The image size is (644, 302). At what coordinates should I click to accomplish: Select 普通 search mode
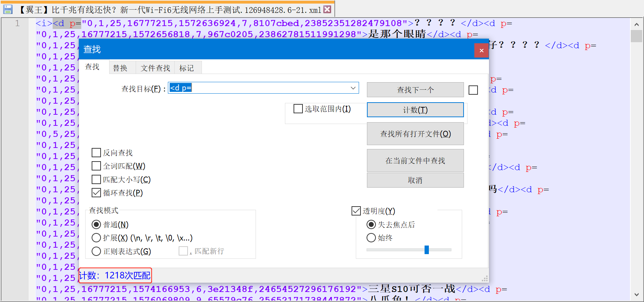pos(96,224)
